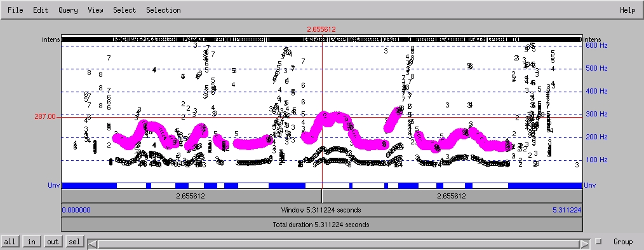Image resolution: width=644 pixels, height=250 pixels.
Task: Play the right 2.655612 segment bar
Action: (452, 196)
